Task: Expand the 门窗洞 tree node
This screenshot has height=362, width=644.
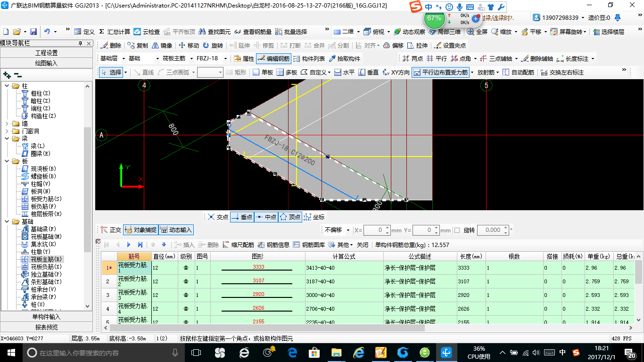Action: [7, 131]
